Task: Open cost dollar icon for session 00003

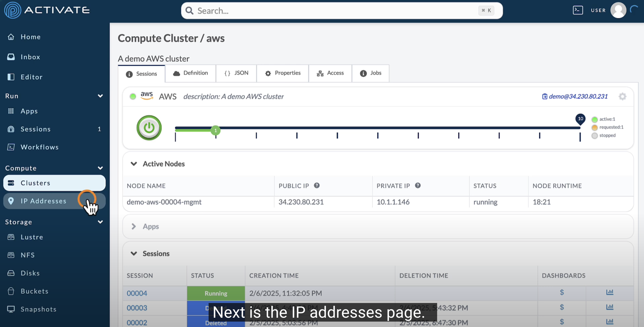Action: point(562,307)
